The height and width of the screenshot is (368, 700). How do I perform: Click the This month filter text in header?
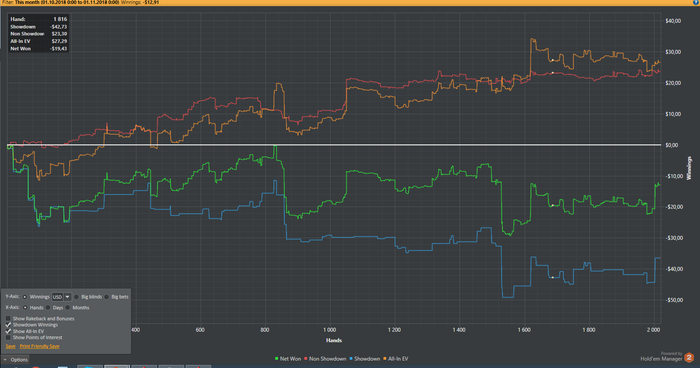tap(67, 3)
